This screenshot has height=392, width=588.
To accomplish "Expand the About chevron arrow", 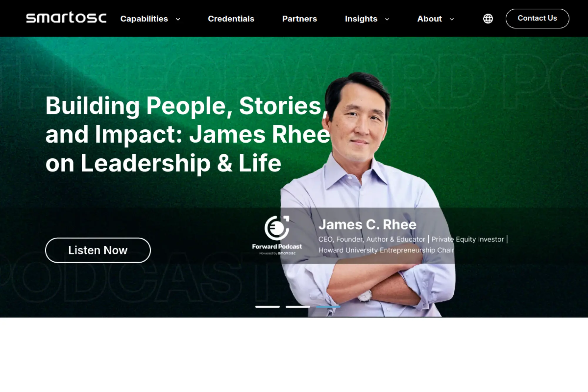I will [x=452, y=19].
